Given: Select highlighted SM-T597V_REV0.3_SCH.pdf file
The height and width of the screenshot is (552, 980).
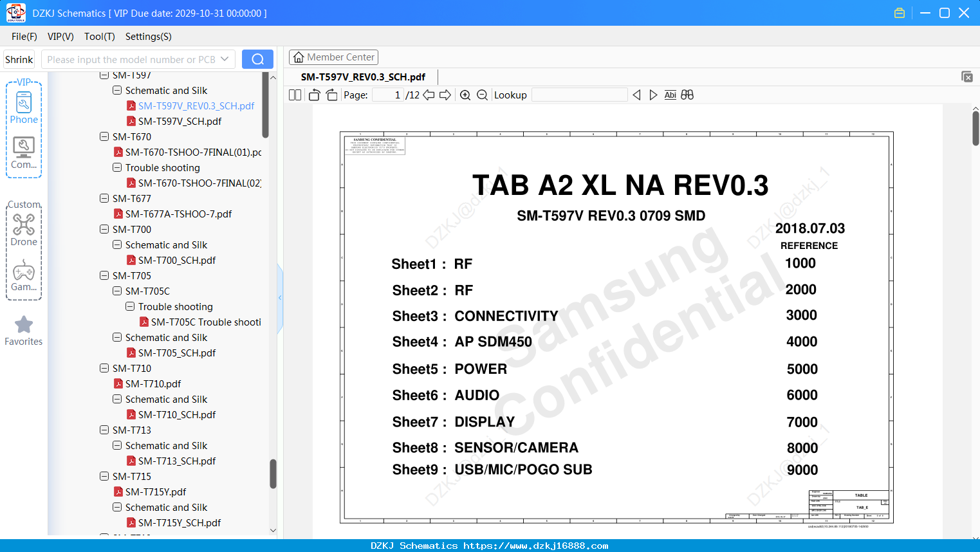Looking at the screenshot, I should click(x=190, y=106).
